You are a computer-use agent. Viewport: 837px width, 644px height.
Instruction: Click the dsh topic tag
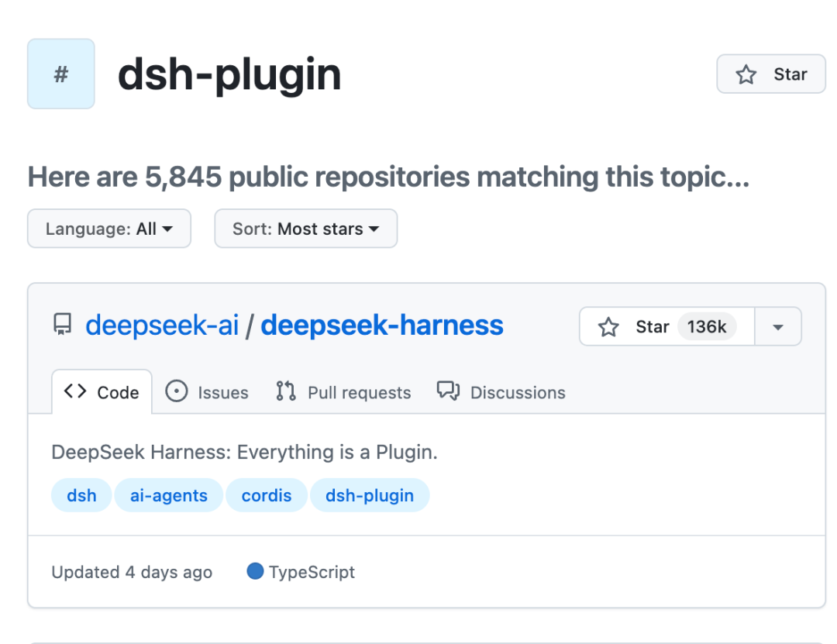pos(81,495)
